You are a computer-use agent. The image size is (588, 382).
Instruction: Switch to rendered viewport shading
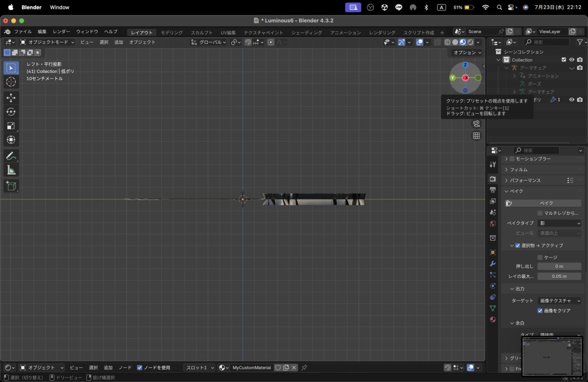click(x=470, y=42)
